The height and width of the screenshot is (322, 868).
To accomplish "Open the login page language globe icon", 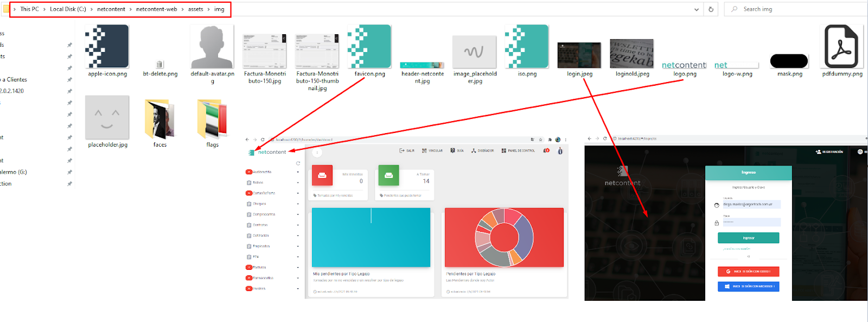I will point(860,151).
